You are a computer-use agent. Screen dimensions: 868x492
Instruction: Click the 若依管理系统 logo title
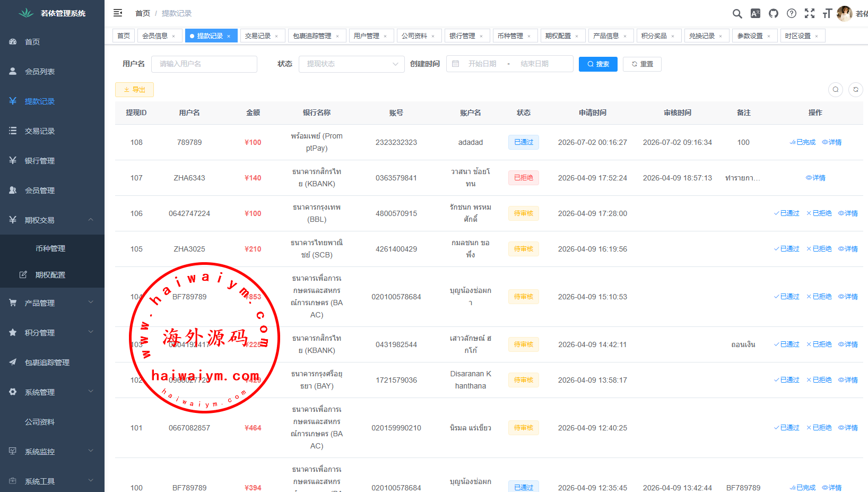click(63, 13)
